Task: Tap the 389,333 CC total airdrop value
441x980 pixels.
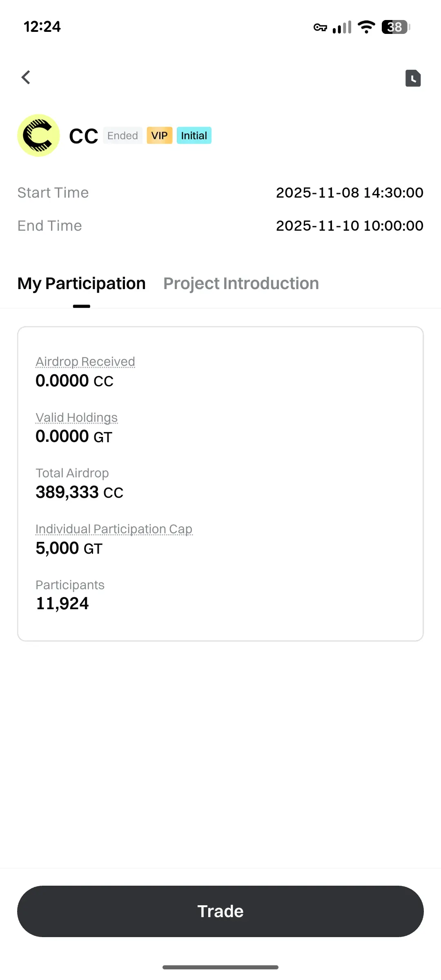Action: point(80,492)
